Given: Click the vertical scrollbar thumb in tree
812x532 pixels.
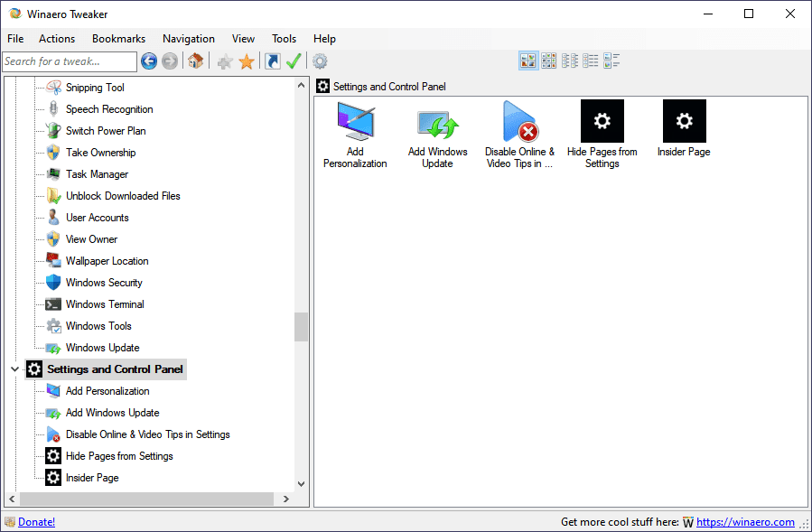Looking at the screenshot, I should [x=302, y=327].
